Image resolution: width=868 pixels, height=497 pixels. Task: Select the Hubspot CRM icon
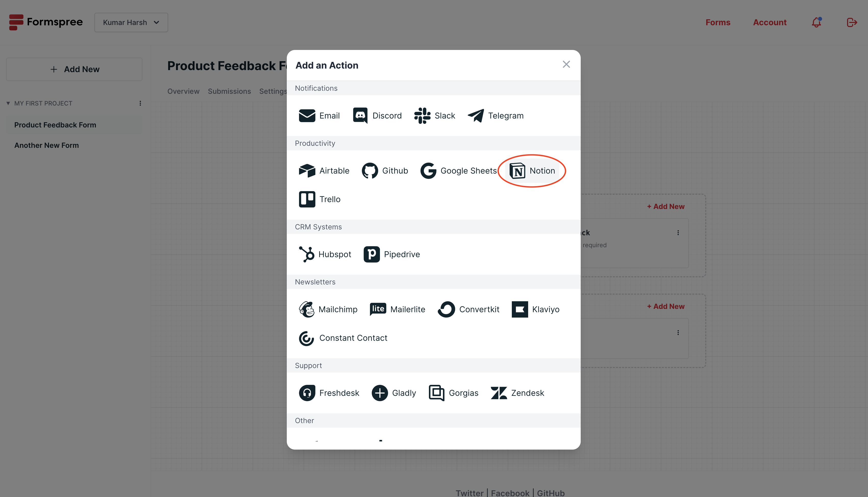click(x=306, y=254)
